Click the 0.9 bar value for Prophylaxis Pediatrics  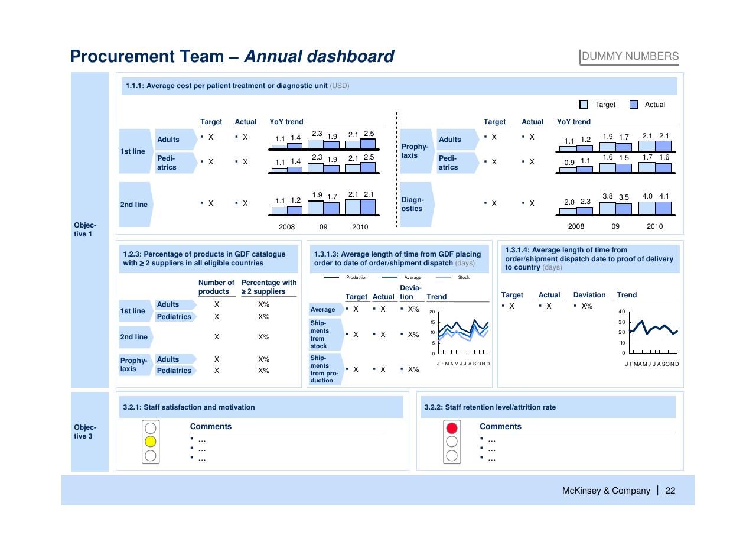click(x=569, y=162)
